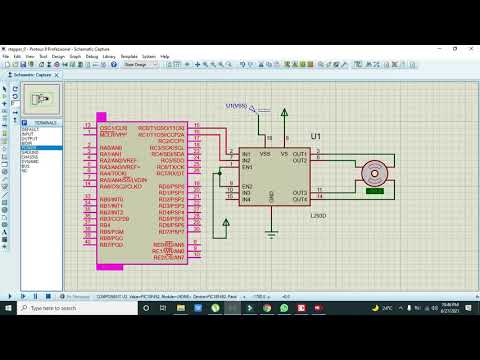The height and width of the screenshot is (360, 480).
Task: Select the Selection Mode arrow tool
Action: click(x=4, y=89)
